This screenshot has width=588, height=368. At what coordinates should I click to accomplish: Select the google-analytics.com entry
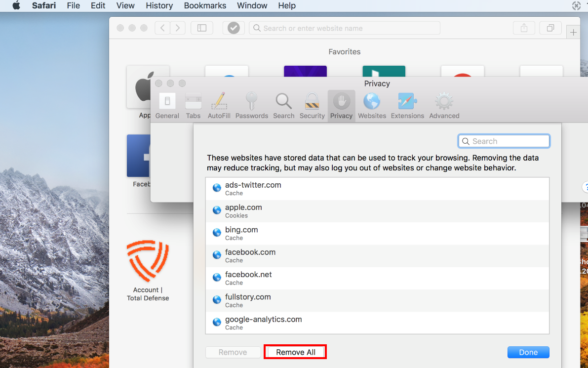pyautogui.click(x=377, y=323)
